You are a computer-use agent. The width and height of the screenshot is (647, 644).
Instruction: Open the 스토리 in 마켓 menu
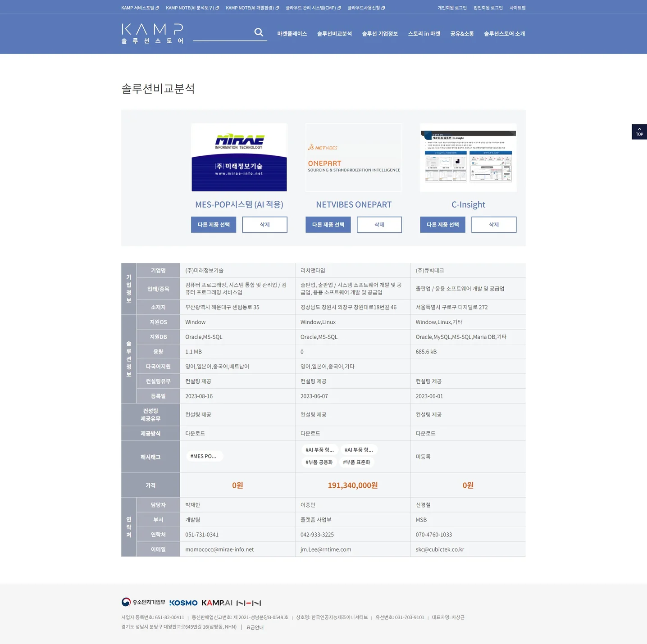pos(424,34)
